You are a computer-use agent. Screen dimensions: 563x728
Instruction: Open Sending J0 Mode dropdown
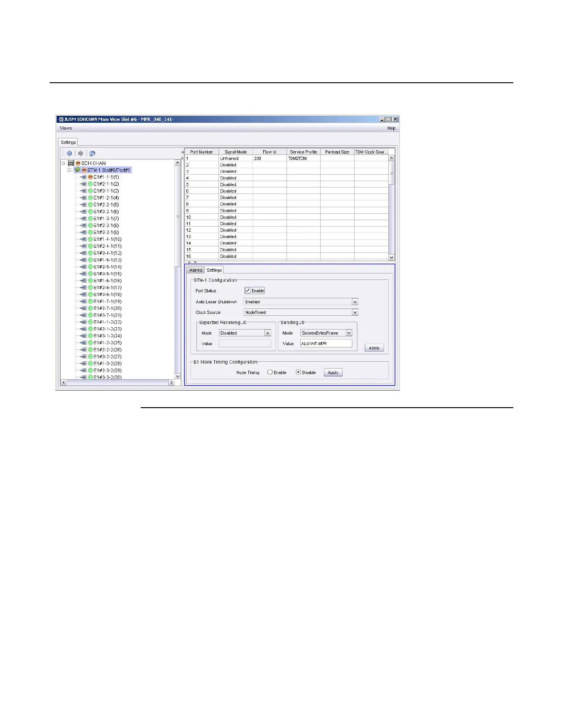click(x=349, y=333)
